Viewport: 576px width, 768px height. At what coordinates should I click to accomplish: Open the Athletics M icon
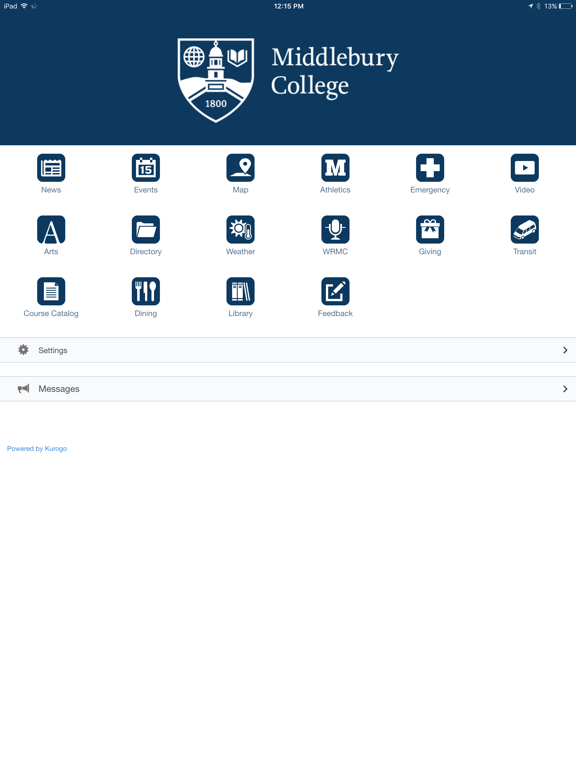335,168
